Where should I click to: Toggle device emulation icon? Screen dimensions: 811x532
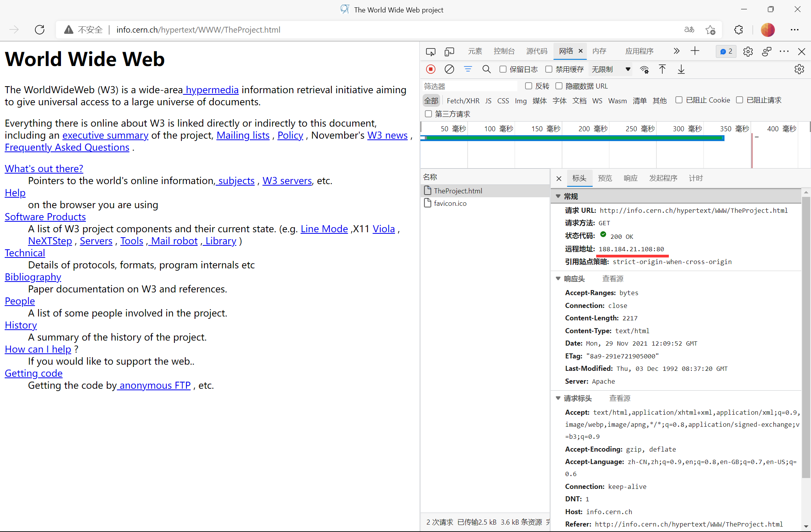pyautogui.click(x=449, y=51)
